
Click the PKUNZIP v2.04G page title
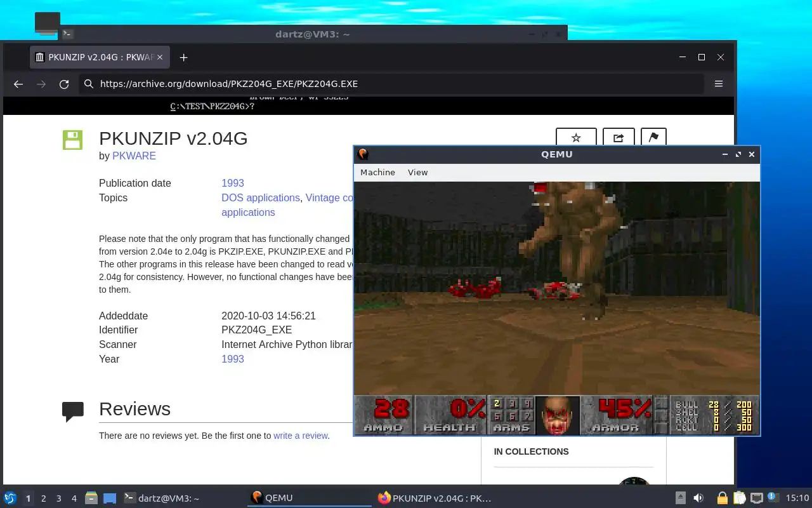(173, 138)
